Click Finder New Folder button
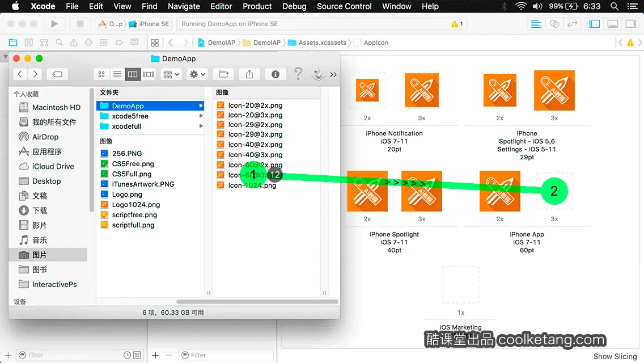Image resolution: width=644 pixels, height=363 pixels. (x=224, y=74)
